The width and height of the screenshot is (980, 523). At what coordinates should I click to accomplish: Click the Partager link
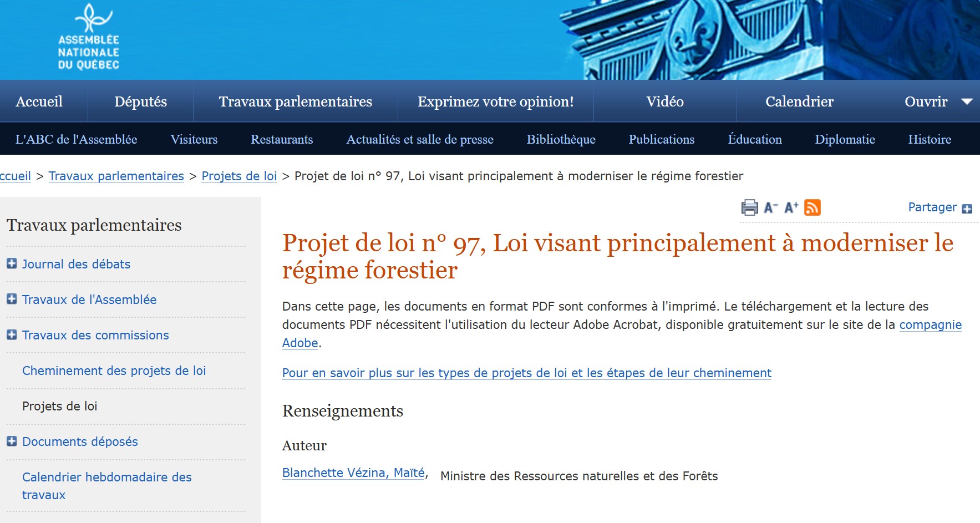(x=932, y=207)
